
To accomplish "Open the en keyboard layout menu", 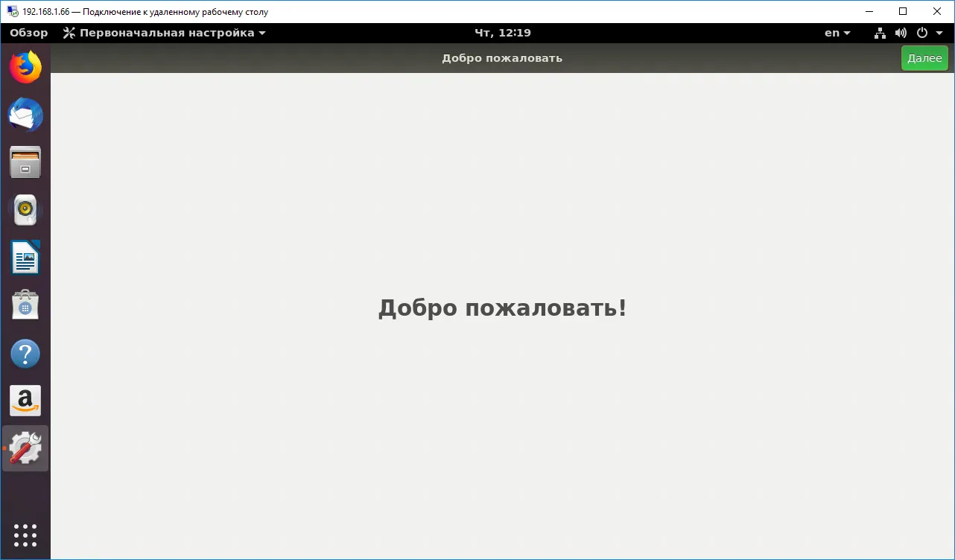I will 837,33.
